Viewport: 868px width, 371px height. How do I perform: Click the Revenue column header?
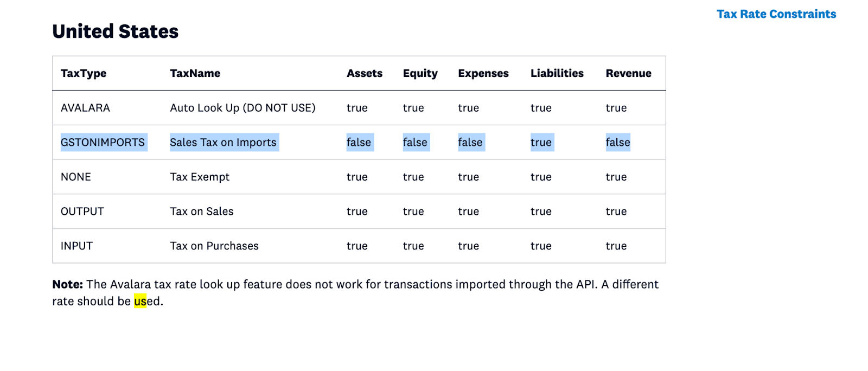628,73
